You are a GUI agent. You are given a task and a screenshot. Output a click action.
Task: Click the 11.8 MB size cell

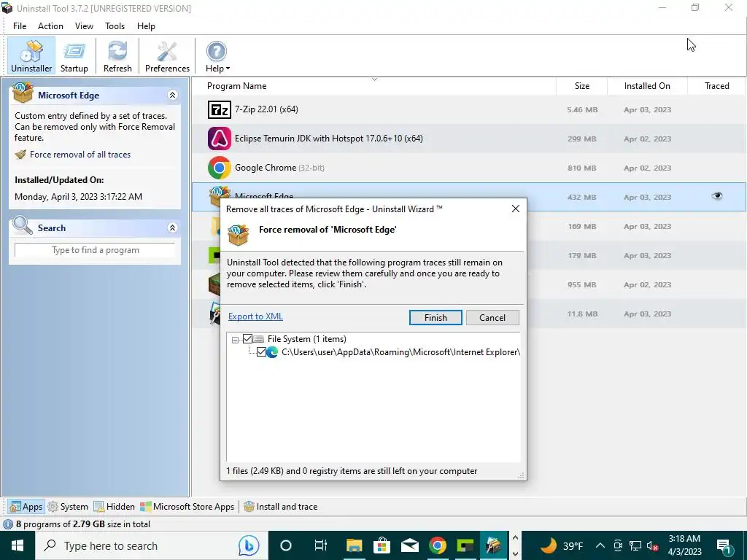(x=581, y=314)
